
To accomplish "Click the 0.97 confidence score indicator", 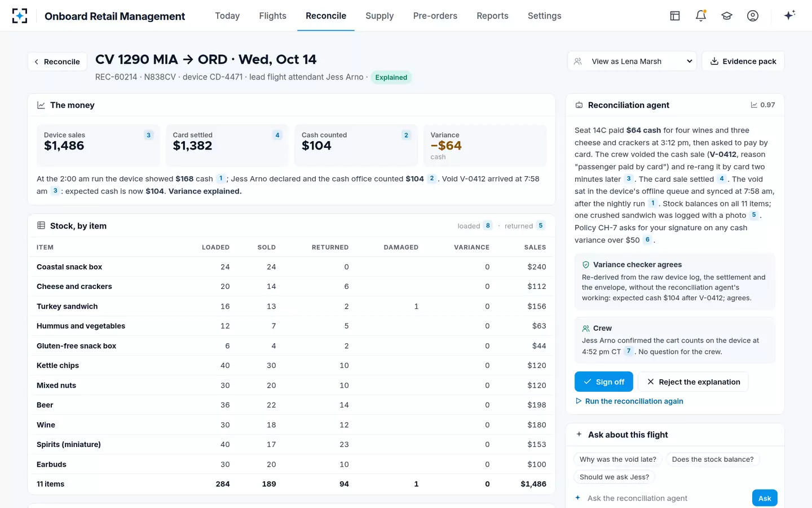I will [x=763, y=105].
